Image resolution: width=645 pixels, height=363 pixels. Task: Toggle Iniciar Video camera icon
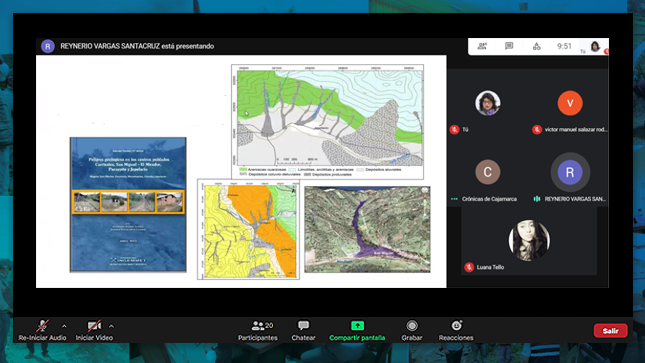[94, 326]
